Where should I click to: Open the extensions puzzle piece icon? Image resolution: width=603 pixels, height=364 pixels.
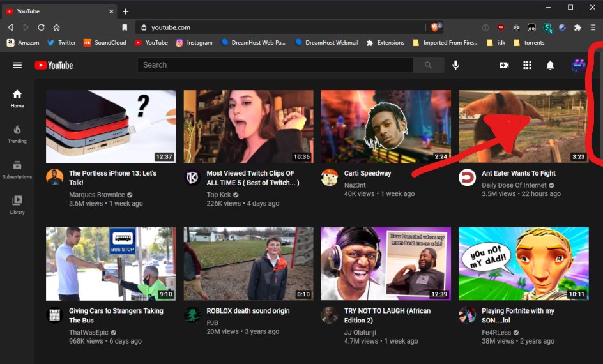[x=577, y=27]
